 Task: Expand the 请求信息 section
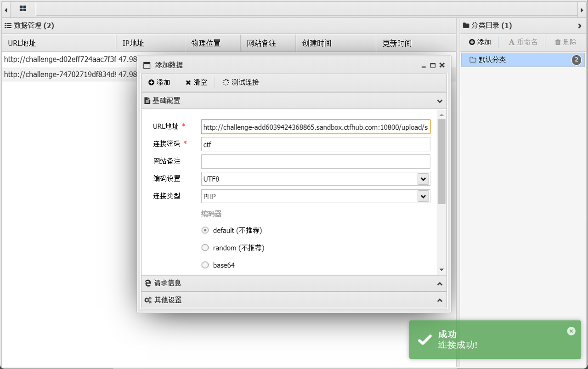click(294, 283)
